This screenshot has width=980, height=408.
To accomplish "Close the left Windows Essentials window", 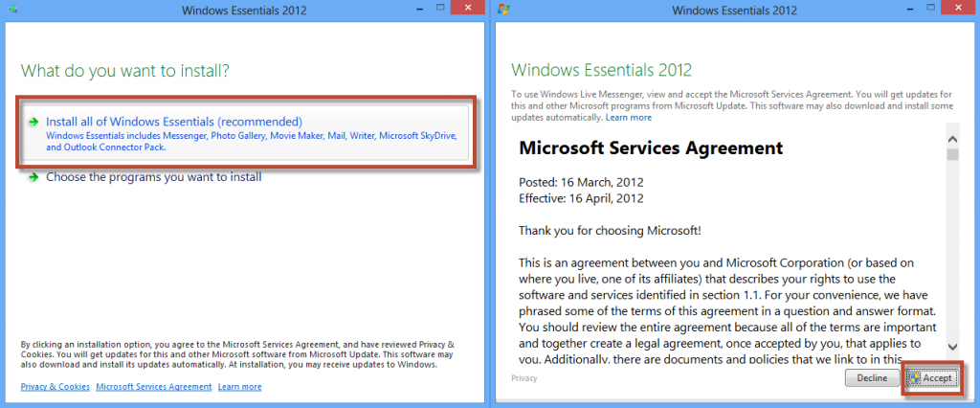I will [469, 8].
